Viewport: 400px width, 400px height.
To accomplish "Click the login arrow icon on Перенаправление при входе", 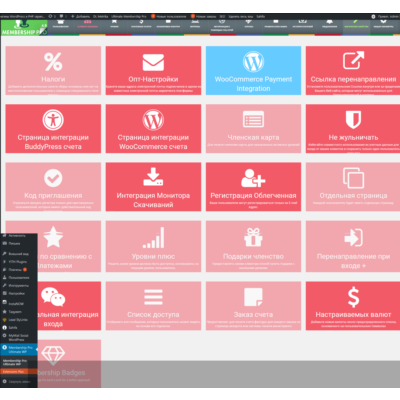I will coord(353,237).
